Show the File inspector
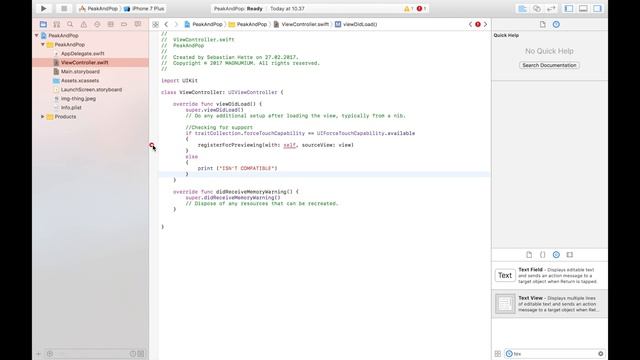Screen dimensions: 640x360 click(x=542, y=24)
